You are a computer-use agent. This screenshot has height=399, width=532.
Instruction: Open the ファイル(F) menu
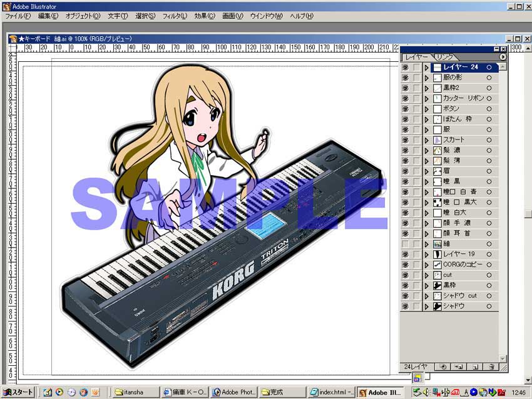coord(18,16)
